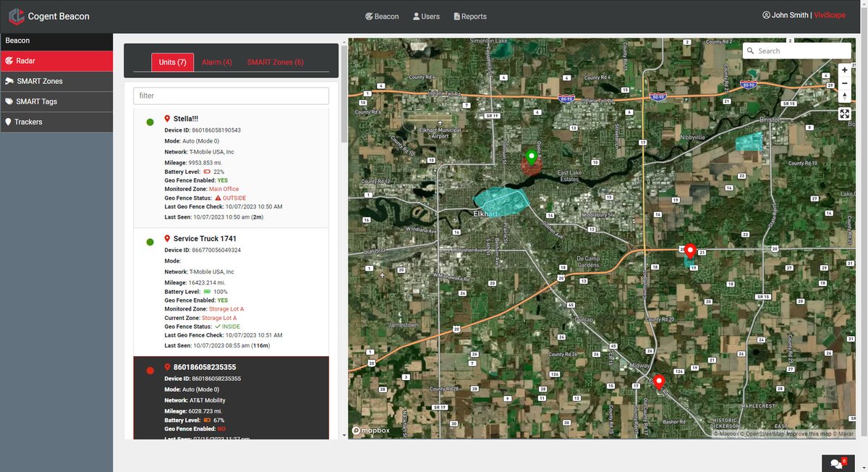Click the unit filter input field
The image size is (868, 472).
pos(231,96)
